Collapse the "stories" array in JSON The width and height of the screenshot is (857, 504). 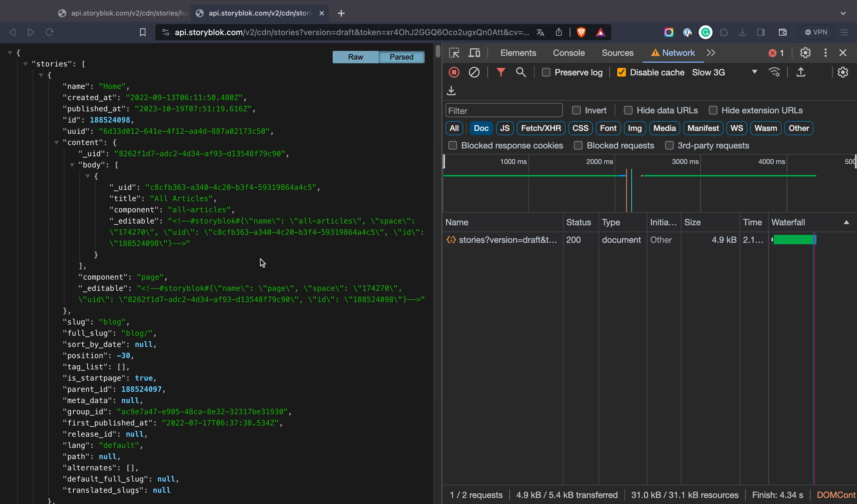[26, 64]
